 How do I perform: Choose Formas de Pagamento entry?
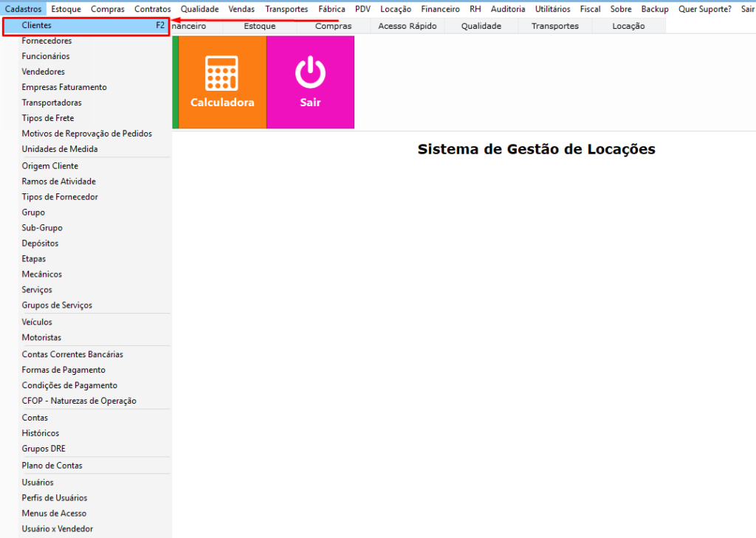tap(63, 370)
